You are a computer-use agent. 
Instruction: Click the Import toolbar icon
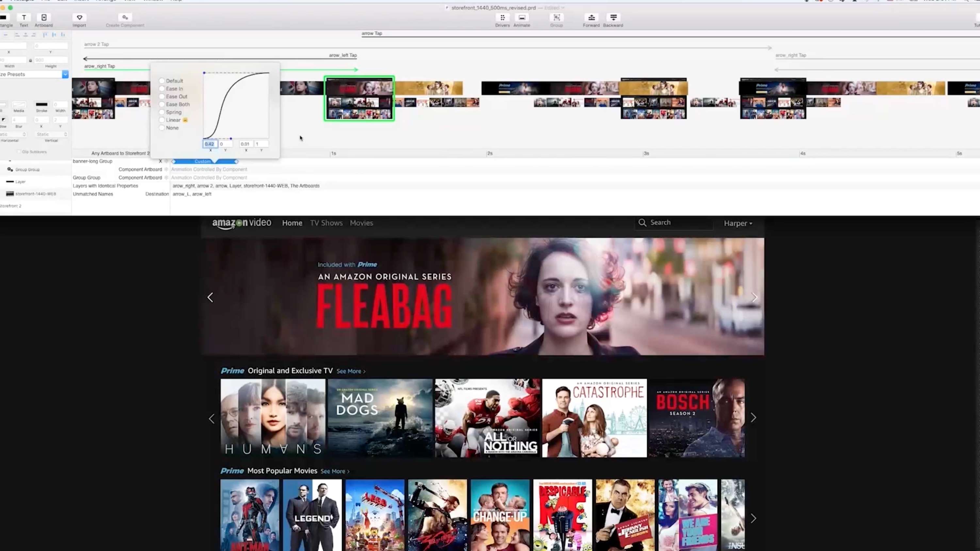click(x=79, y=18)
